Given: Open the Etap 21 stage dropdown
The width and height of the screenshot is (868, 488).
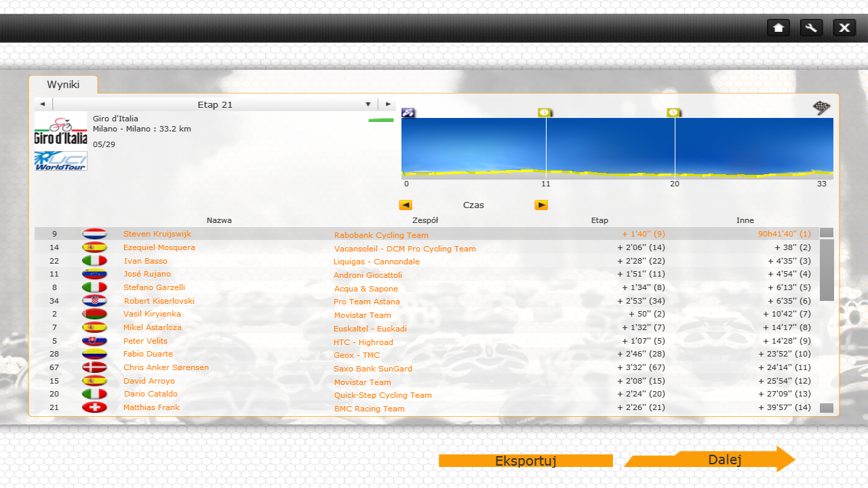Looking at the screenshot, I should click(x=368, y=104).
